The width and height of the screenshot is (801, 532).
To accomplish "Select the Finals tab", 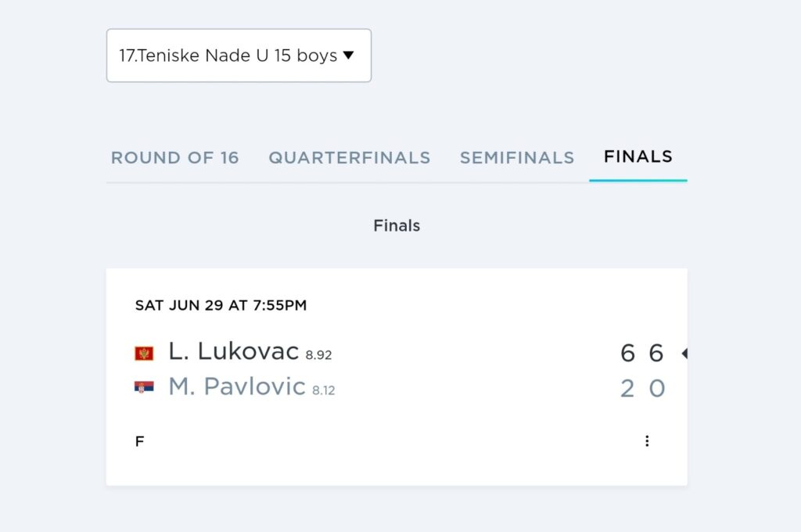I will (638, 156).
